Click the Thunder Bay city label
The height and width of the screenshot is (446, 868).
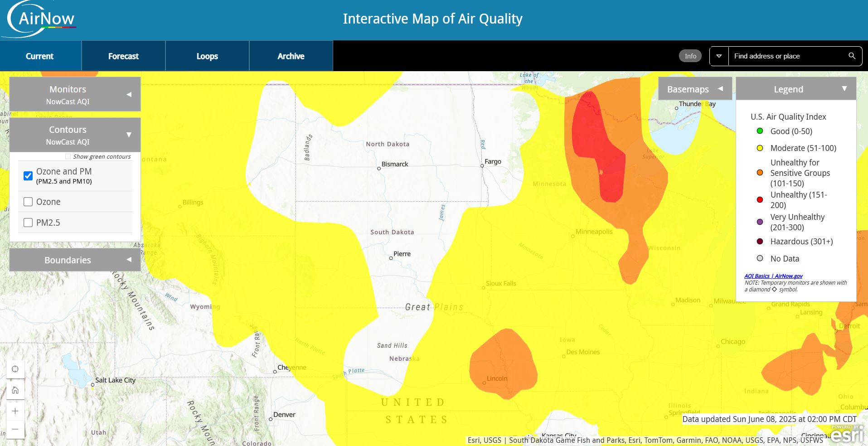click(x=697, y=104)
